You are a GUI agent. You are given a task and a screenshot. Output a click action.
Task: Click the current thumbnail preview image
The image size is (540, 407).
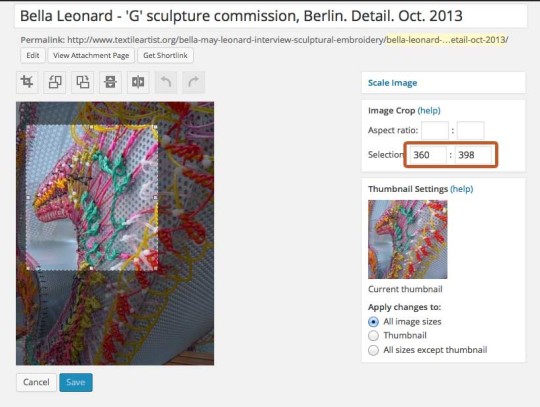coord(408,239)
